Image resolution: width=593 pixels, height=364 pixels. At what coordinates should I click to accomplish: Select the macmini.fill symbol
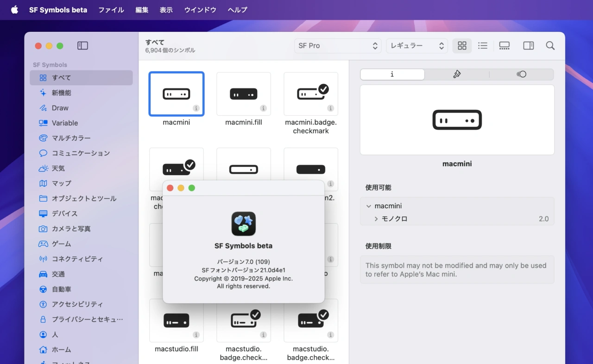click(244, 94)
